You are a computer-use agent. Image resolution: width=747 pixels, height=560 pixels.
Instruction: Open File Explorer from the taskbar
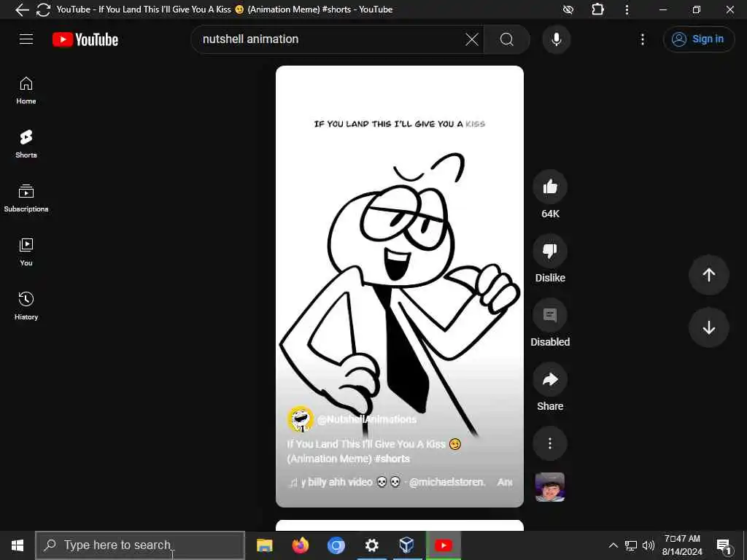(x=264, y=545)
